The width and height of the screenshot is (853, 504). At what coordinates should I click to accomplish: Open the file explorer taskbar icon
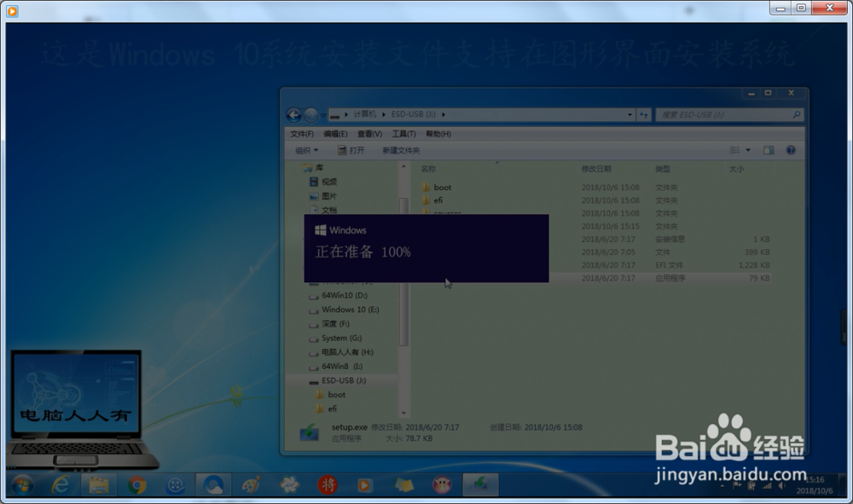(x=98, y=485)
